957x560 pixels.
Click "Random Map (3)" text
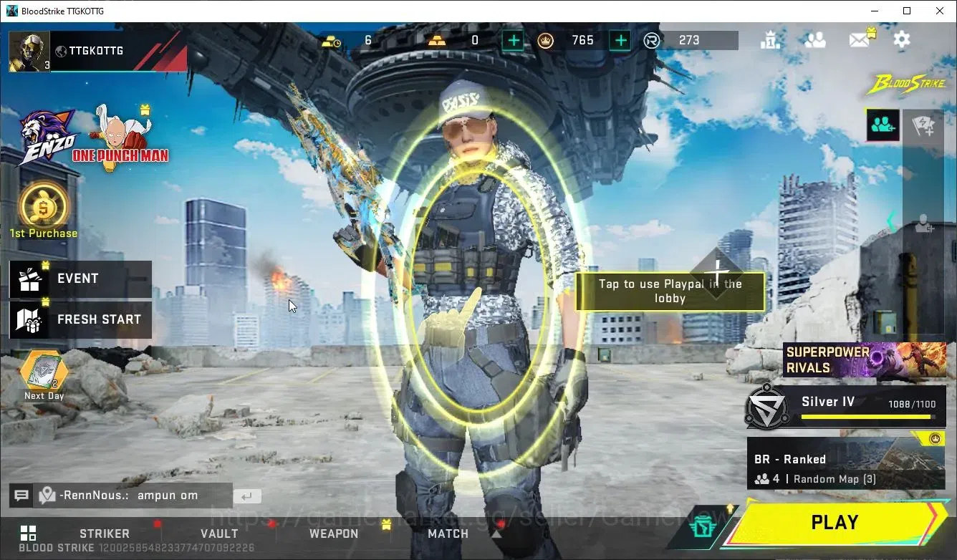[x=835, y=479]
